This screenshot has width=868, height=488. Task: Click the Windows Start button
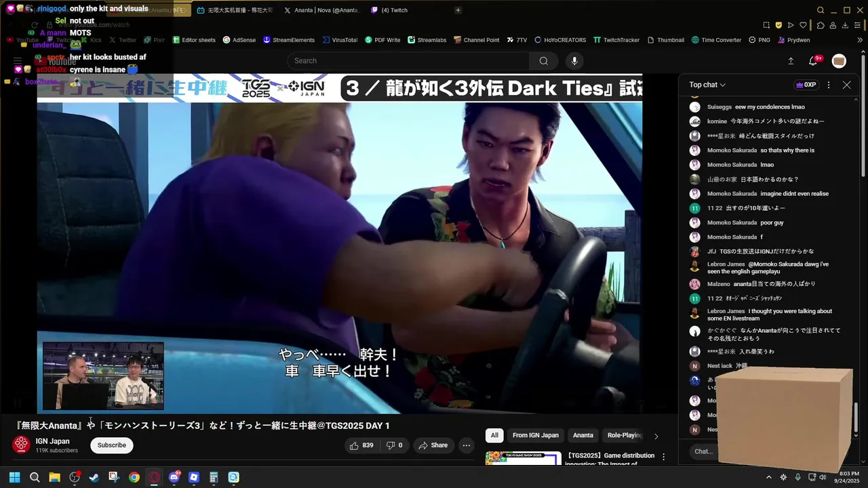coord(14,477)
